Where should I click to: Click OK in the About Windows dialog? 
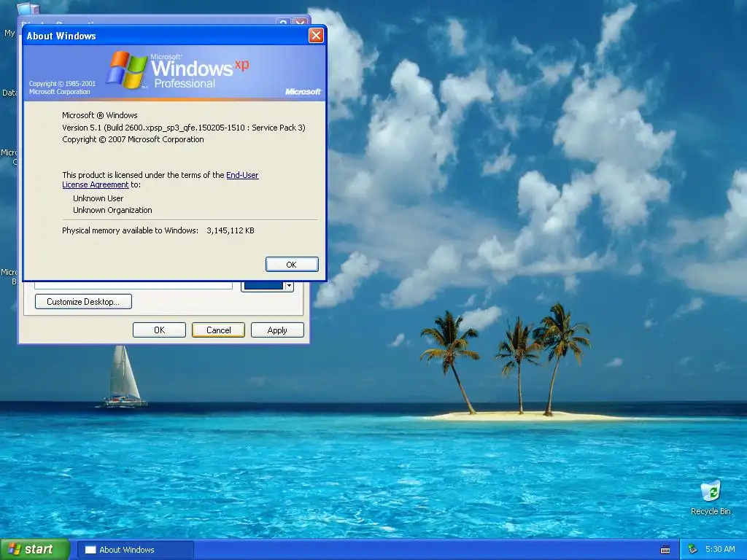pos(292,264)
